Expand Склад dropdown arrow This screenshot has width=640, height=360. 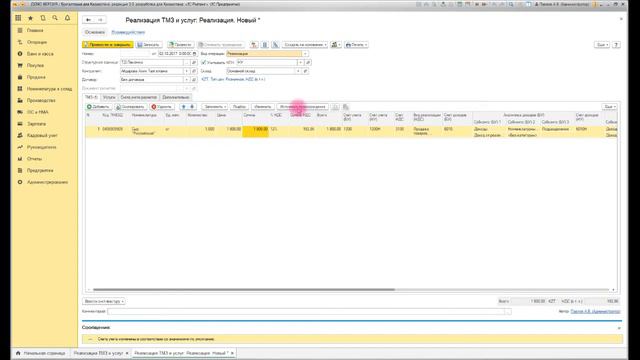click(298, 71)
